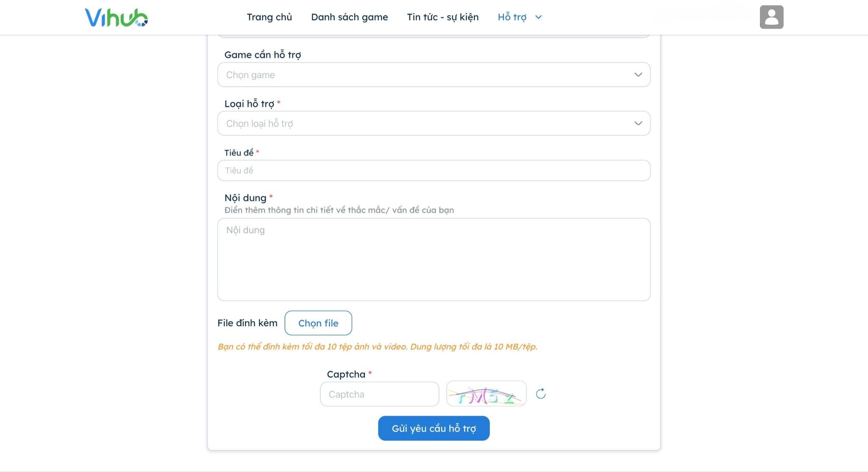Click the File đính kèm label

tap(248, 323)
